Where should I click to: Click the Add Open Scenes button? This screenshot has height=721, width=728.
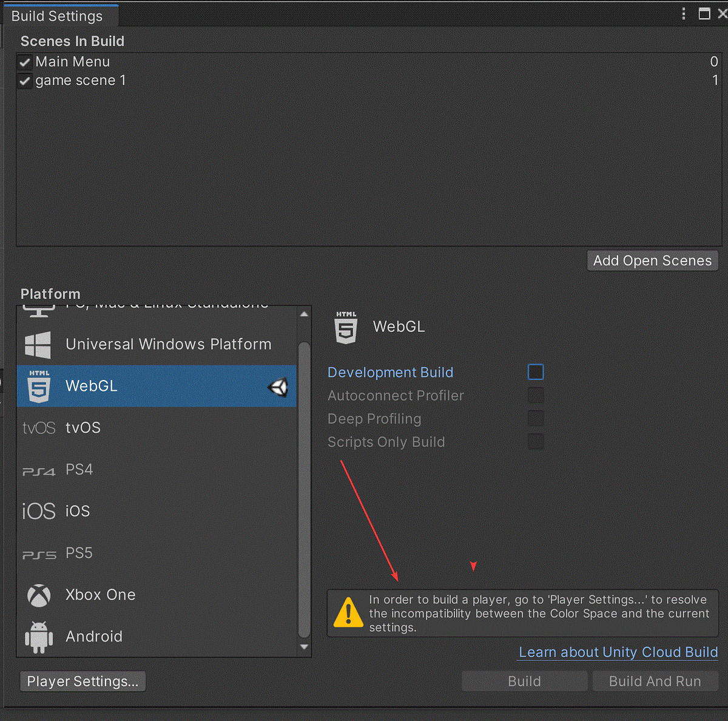pyautogui.click(x=653, y=260)
